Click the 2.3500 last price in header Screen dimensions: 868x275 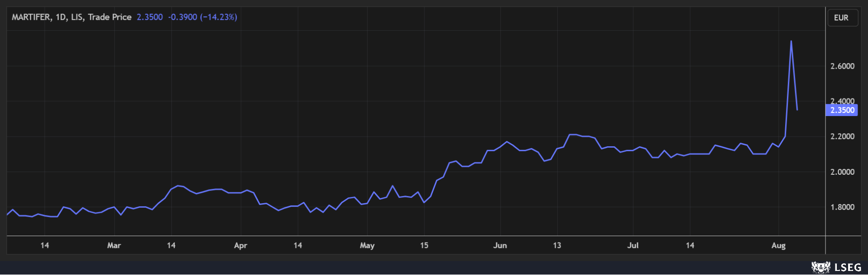coord(150,17)
